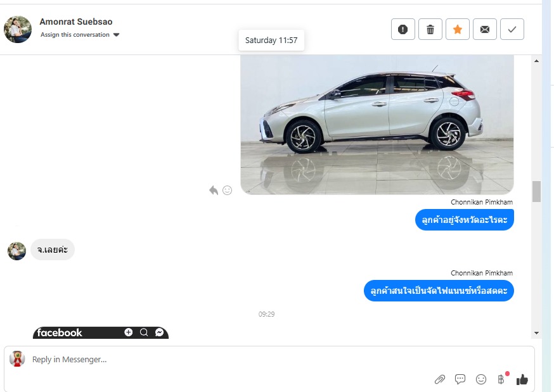Open Amonrat Suebsao header profile picture
The image size is (554, 392).
(x=18, y=29)
